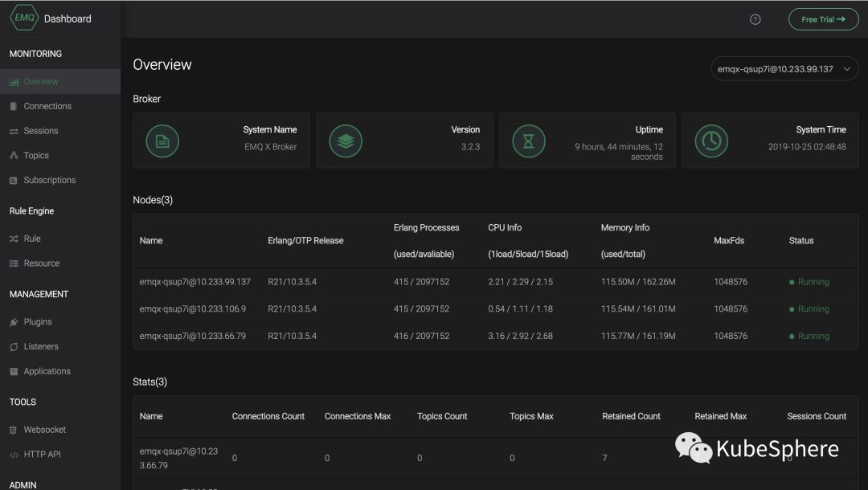Click the Subscriptions feed icon

click(x=14, y=180)
